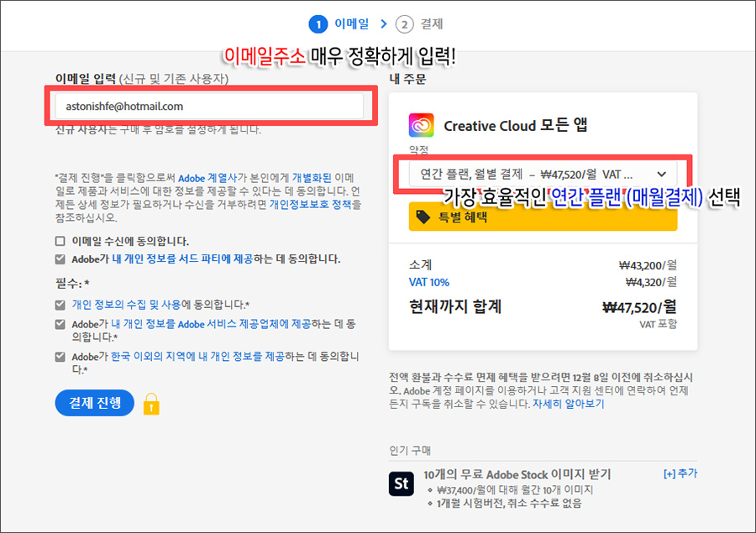The width and height of the screenshot is (756, 533).
Task: Open the 연간 플랜, 월별 결제 plan dropdown
Action: pos(543,174)
